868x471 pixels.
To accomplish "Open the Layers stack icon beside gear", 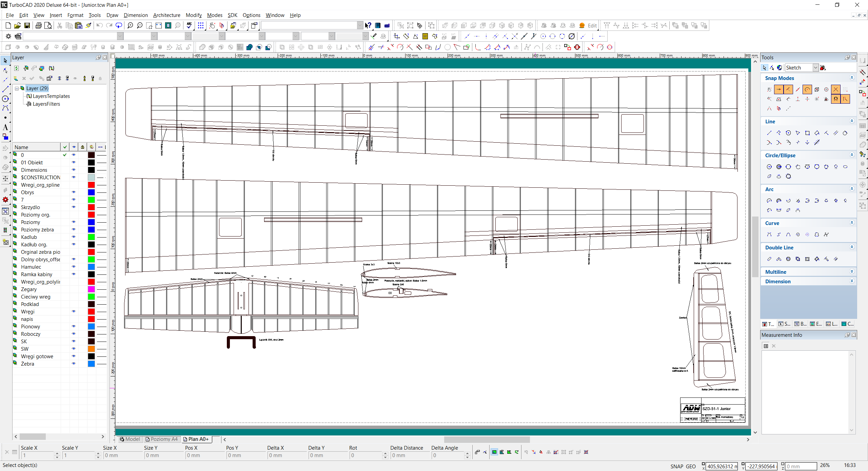I will (x=18, y=36).
